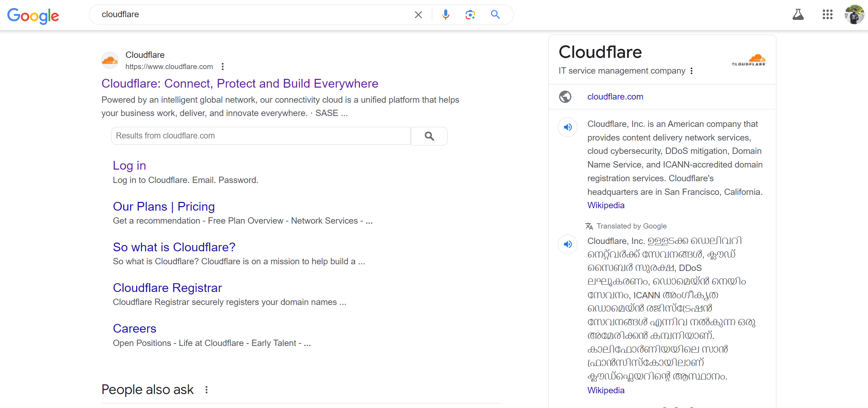Open the Our Plans | Pricing link
This screenshot has height=408, width=868.
[x=164, y=206]
